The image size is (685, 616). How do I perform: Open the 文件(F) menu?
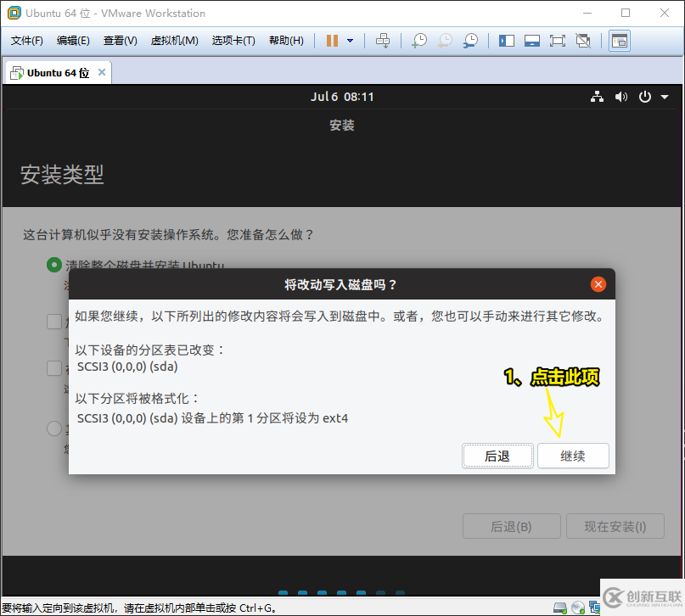tap(26, 41)
